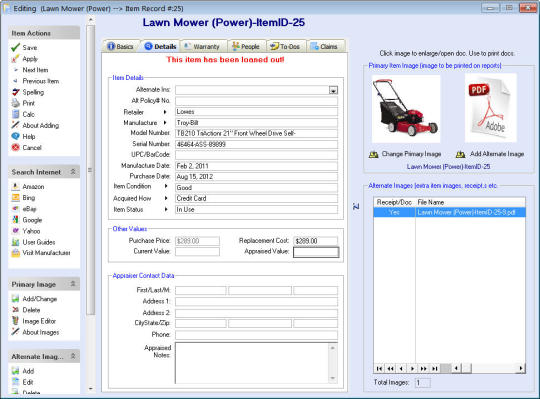The image size is (540, 399).
Task: Expand the Acquired How arrow selector
Action: click(166, 198)
